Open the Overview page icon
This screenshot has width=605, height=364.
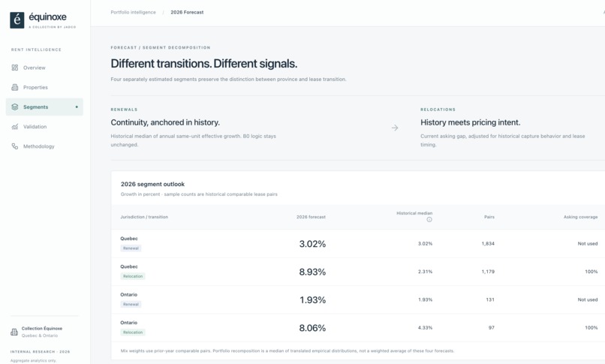pyautogui.click(x=15, y=68)
